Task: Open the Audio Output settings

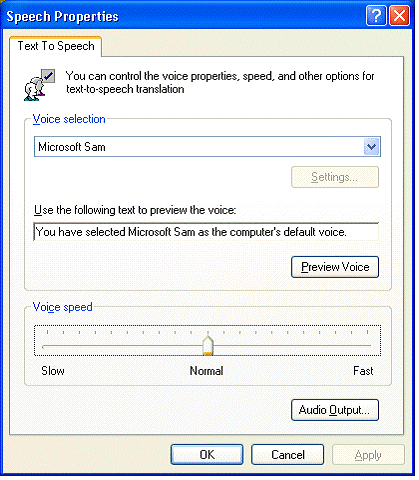Action: (x=335, y=410)
